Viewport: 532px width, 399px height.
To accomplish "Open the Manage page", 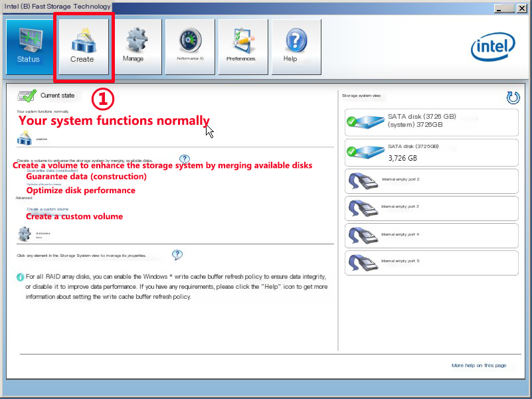I will pyautogui.click(x=135, y=45).
